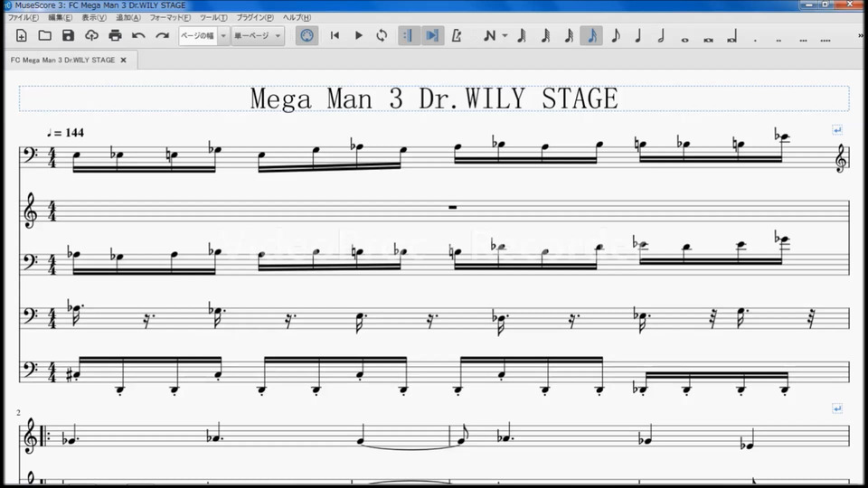The image size is (868, 488).
Task: Select the 16th note duration next to the highlighted one
Action: coord(569,36)
